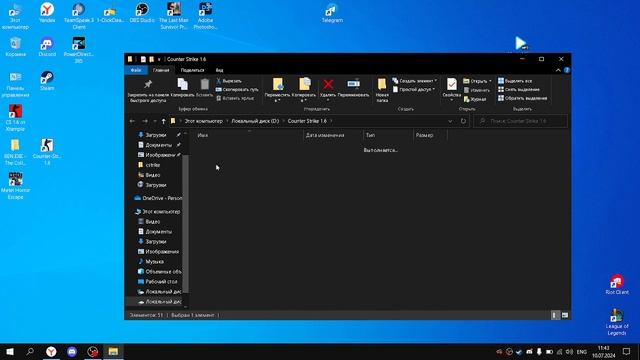
Task: Select the Riot Client desktop shortcut
Action: [617, 284]
